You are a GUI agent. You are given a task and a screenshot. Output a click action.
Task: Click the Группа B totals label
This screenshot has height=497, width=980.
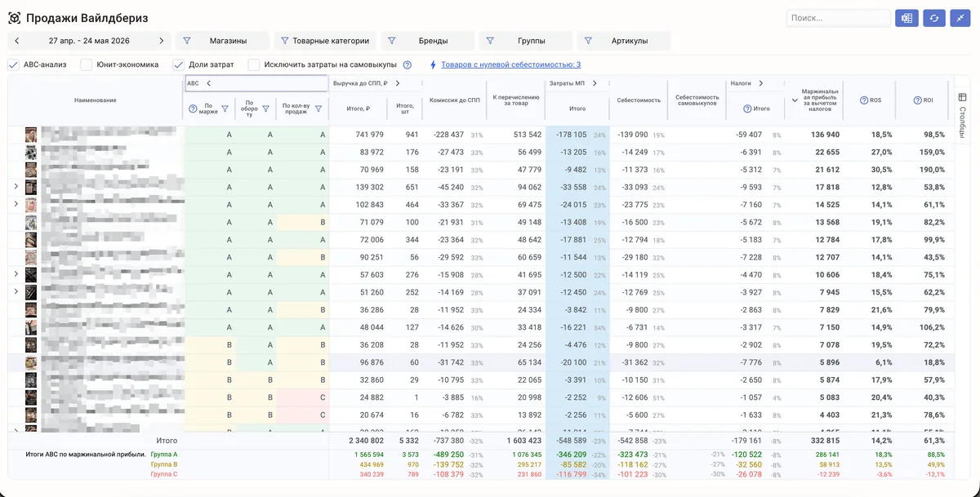coord(164,464)
